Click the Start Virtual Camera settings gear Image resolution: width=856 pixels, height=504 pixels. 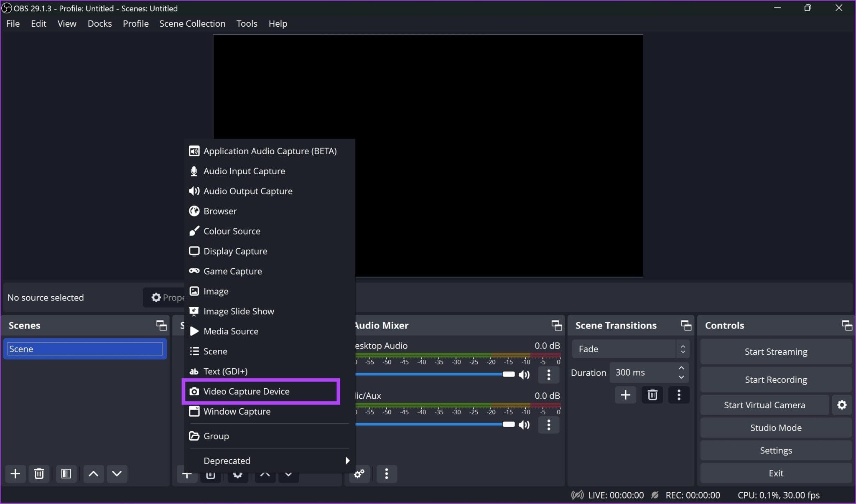coord(843,405)
